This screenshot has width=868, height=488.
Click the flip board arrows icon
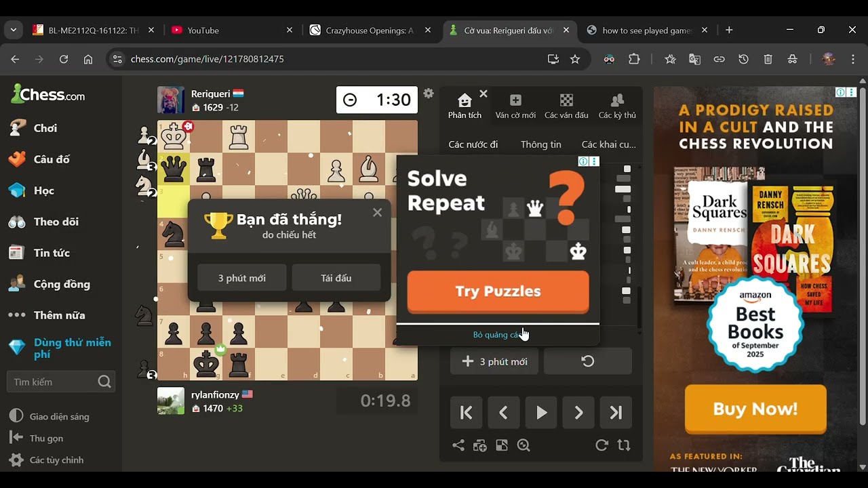(624, 445)
